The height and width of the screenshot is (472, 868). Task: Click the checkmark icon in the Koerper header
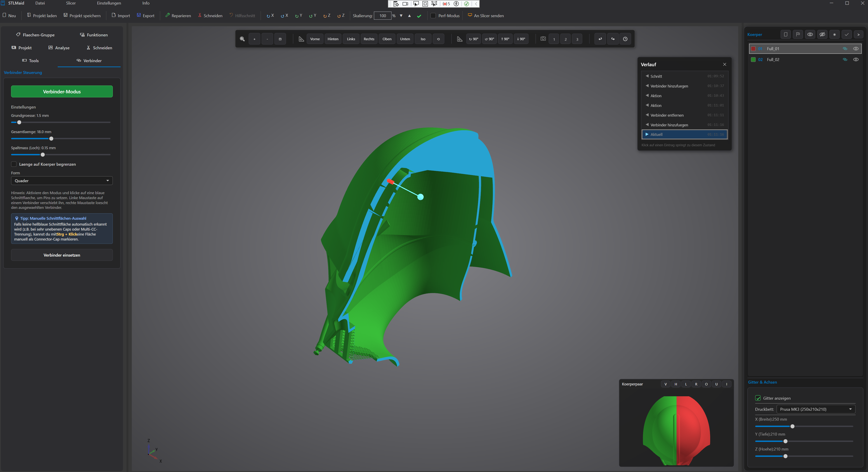pos(847,34)
